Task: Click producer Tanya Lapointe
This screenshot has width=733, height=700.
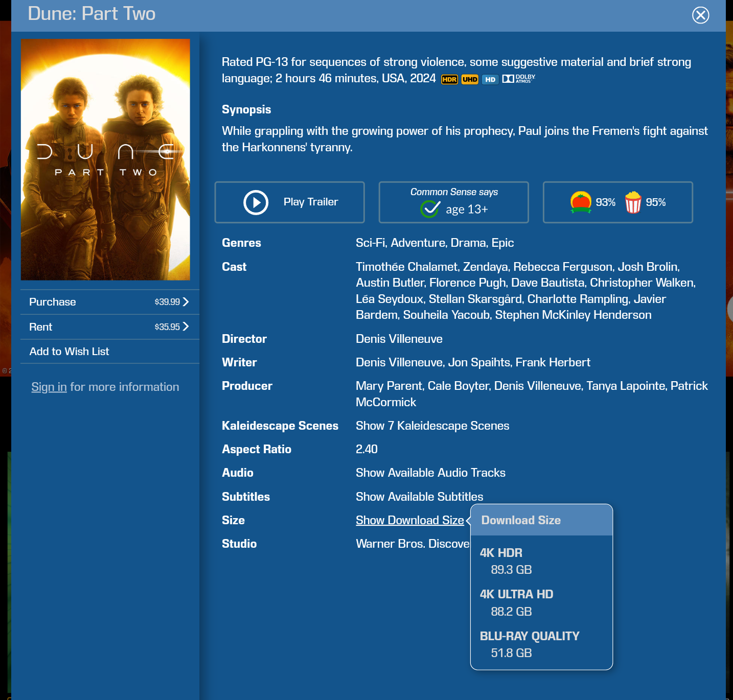Action: pyautogui.click(x=626, y=386)
